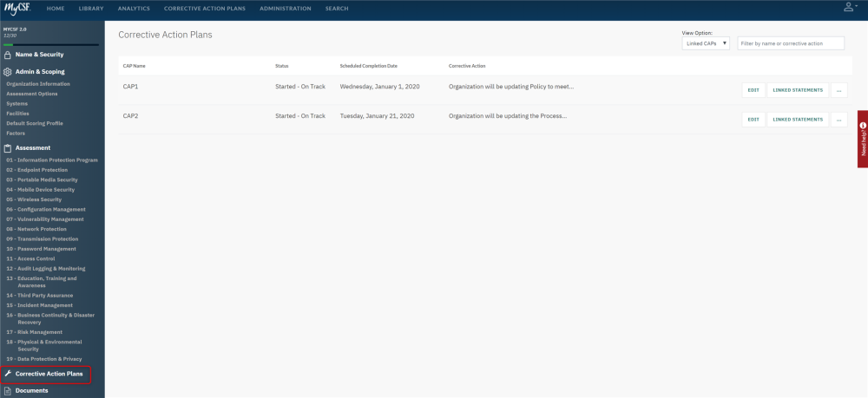This screenshot has width=868, height=398.
Task: Open Assessment Options in sidebar
Action: coord(32,94)
